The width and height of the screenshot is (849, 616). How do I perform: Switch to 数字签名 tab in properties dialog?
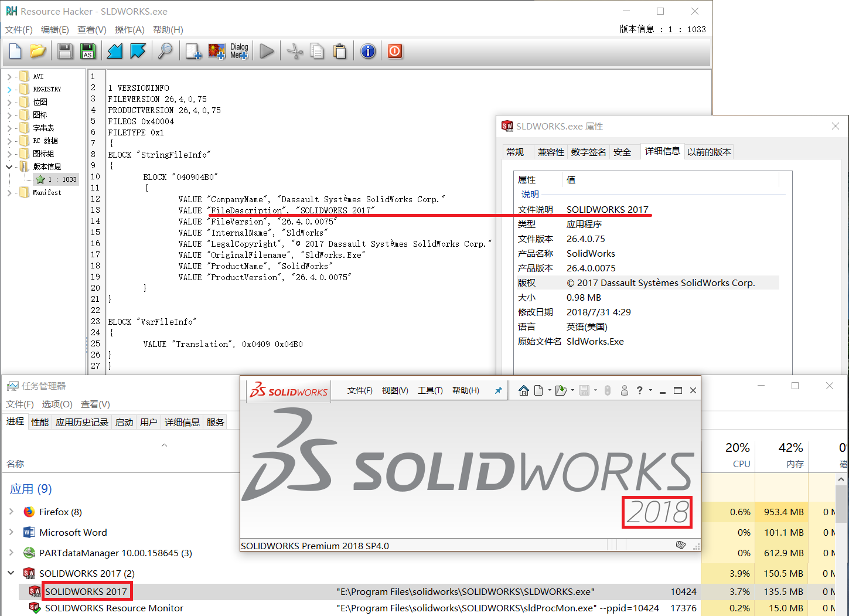coord(588,152)
